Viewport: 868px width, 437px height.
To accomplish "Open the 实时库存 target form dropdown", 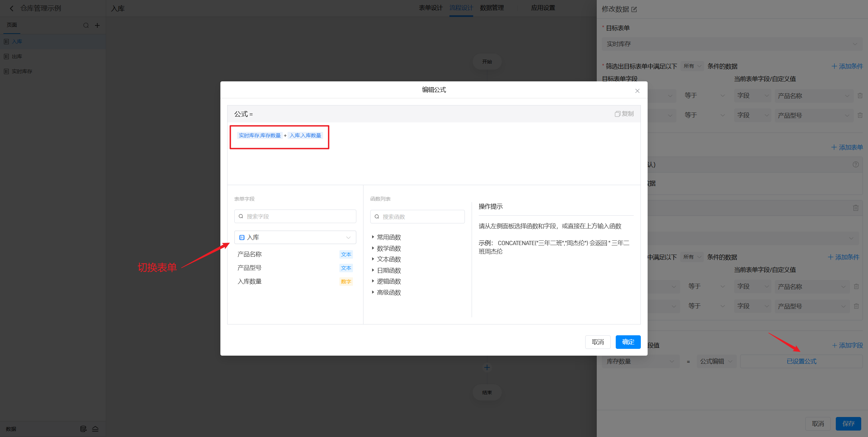I will pos(732,44).
